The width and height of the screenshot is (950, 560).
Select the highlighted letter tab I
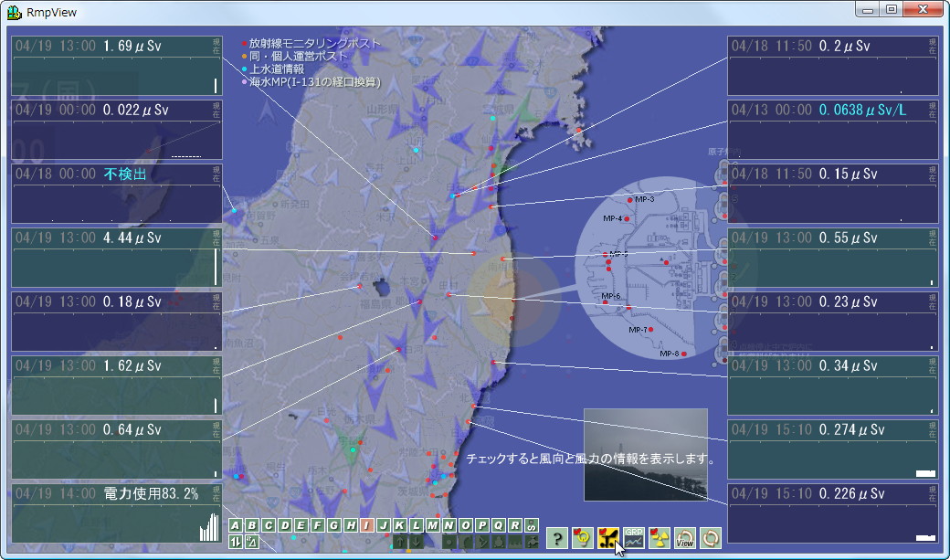click(365, 525)
